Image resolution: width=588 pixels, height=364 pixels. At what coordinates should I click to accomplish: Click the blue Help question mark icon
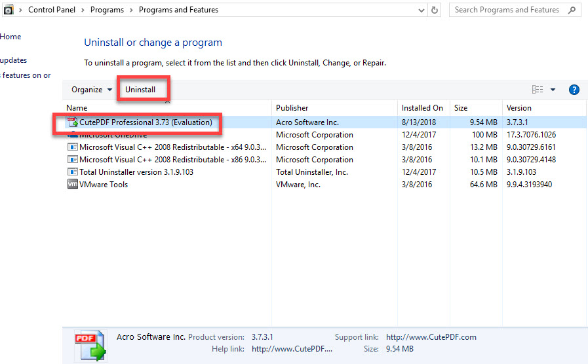click(x=574, y=90)
